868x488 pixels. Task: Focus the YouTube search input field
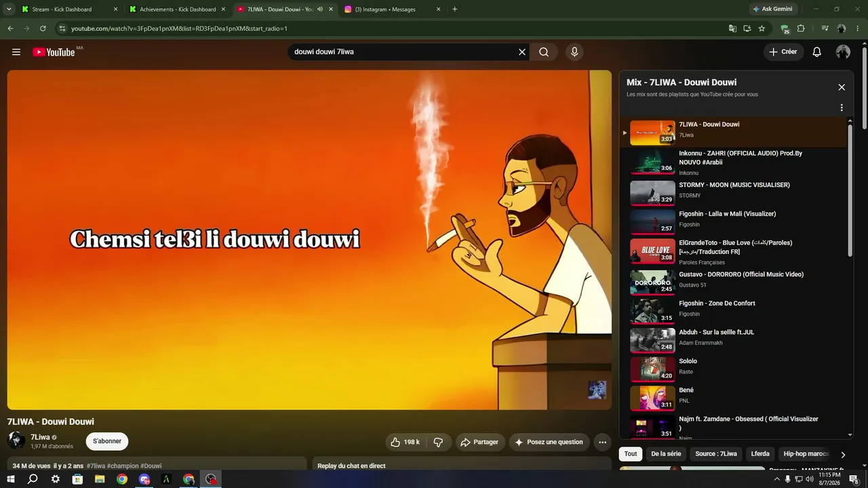point(403,52)
